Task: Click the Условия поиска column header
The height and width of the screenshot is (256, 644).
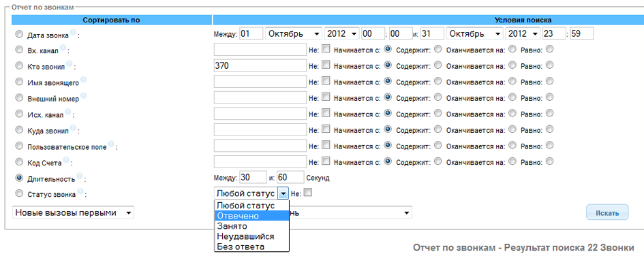Action: [523, 20]
